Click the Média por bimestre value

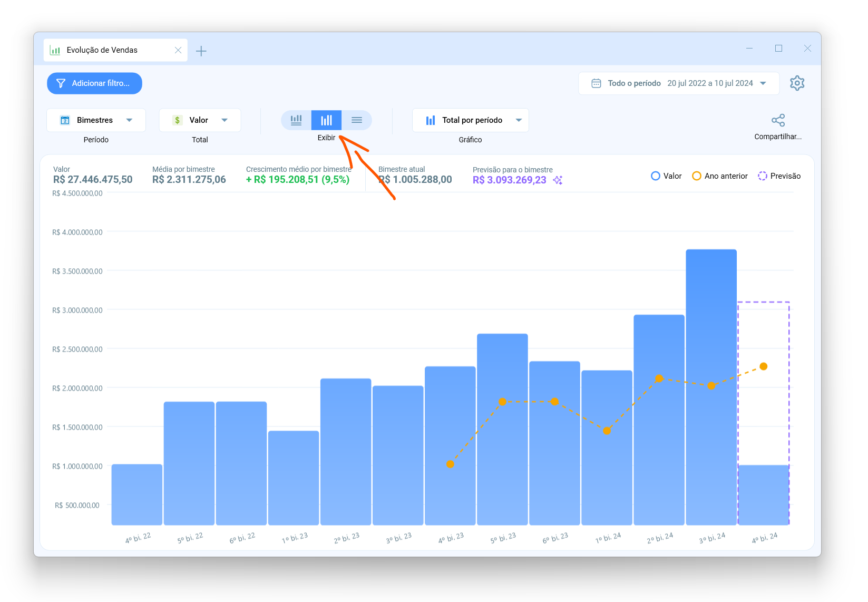pyautogui.click(x=189, y=180)
